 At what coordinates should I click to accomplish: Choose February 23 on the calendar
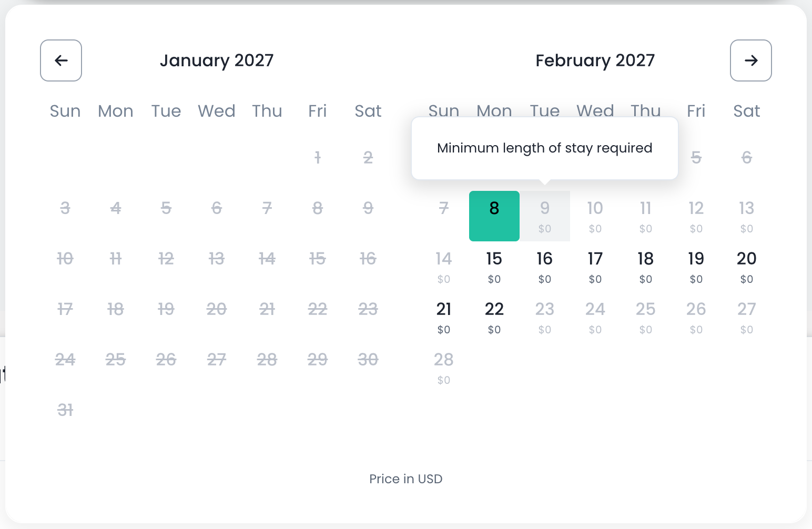[x=545, y=317]
